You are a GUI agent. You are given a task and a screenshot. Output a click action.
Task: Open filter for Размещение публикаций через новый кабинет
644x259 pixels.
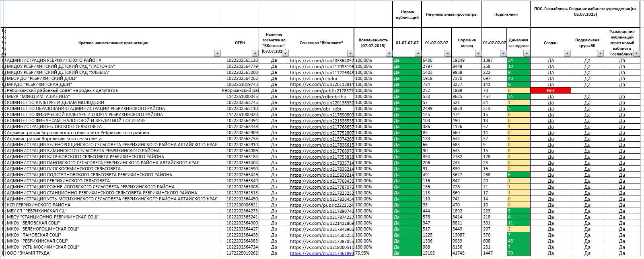click(x=637, y=53)
